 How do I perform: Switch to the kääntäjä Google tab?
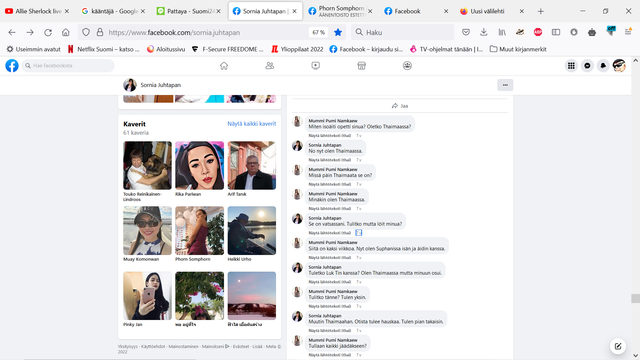(x=113, y=11)
